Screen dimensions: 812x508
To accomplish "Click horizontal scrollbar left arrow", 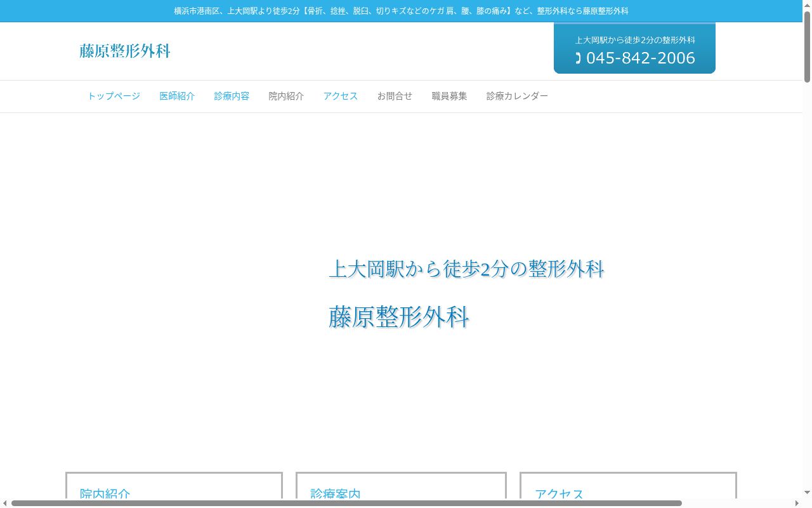I will tap(4, 503).
